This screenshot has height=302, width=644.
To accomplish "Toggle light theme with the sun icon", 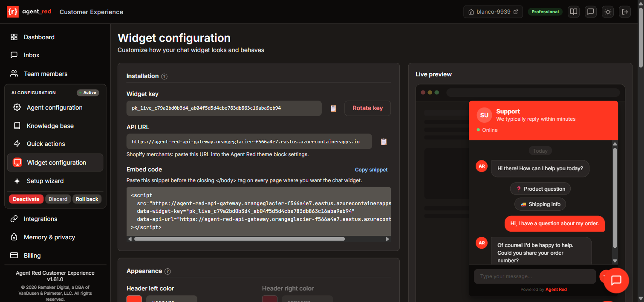I will [x=607, y=12].
